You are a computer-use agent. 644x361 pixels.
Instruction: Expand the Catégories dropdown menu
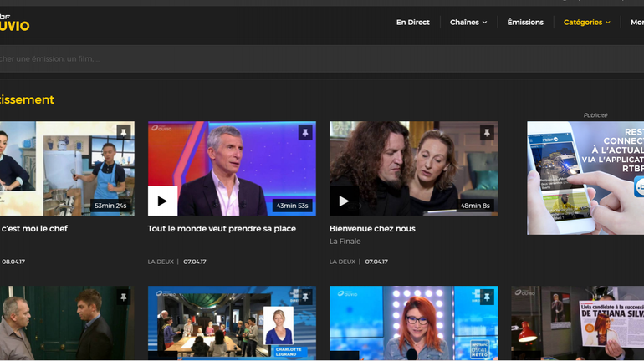coord(586,23)
